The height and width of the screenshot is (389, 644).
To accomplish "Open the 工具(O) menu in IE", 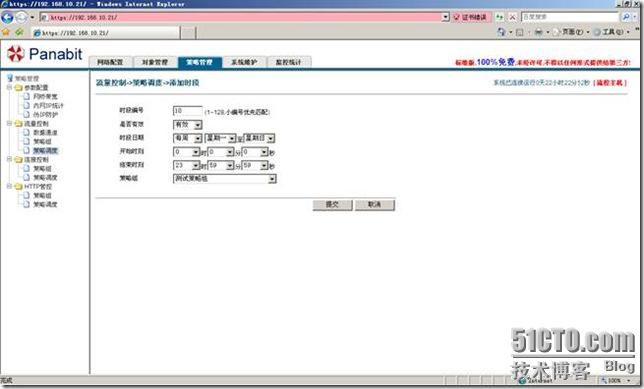I will click(x=612, y=32).
